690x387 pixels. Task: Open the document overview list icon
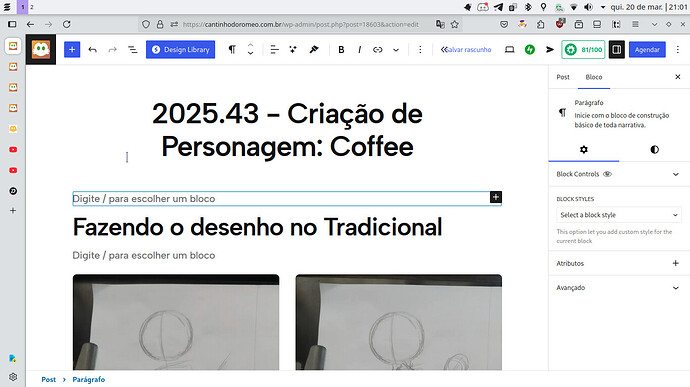[132, 50]
